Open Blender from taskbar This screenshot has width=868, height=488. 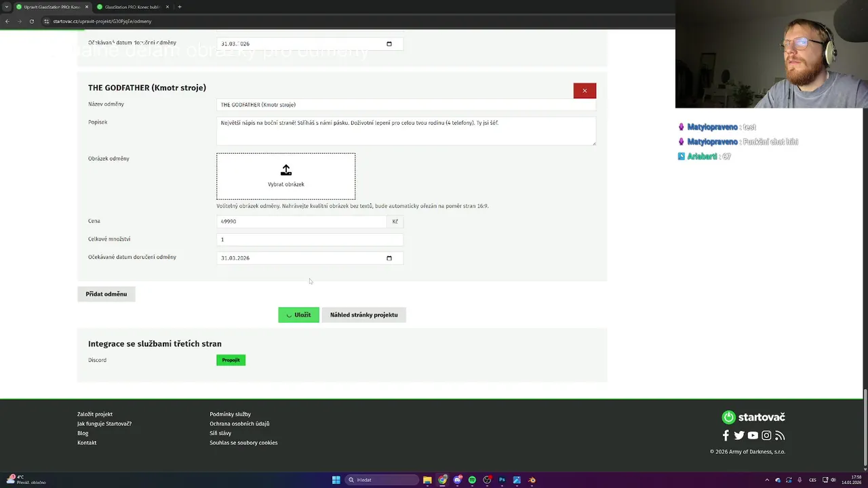(x=532, y=480)
